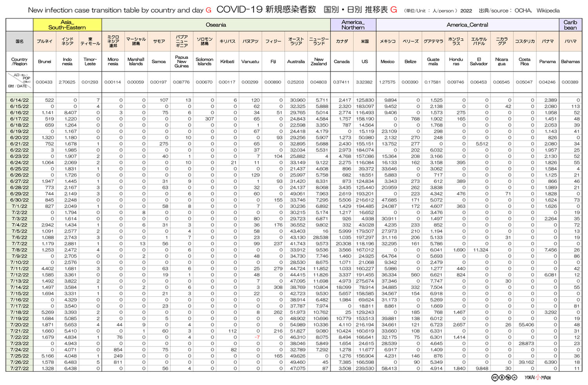The height and width of the screenshot is (385, 588).
Task: Click US value 125,830 on 6/14/22
Action: tap(366, 100)
